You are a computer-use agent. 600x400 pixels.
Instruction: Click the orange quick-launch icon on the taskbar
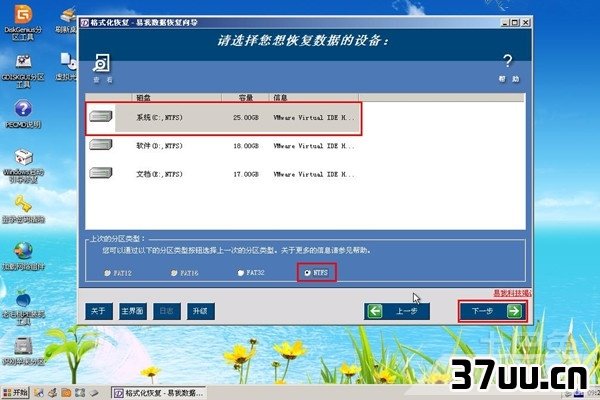point(66,392)
